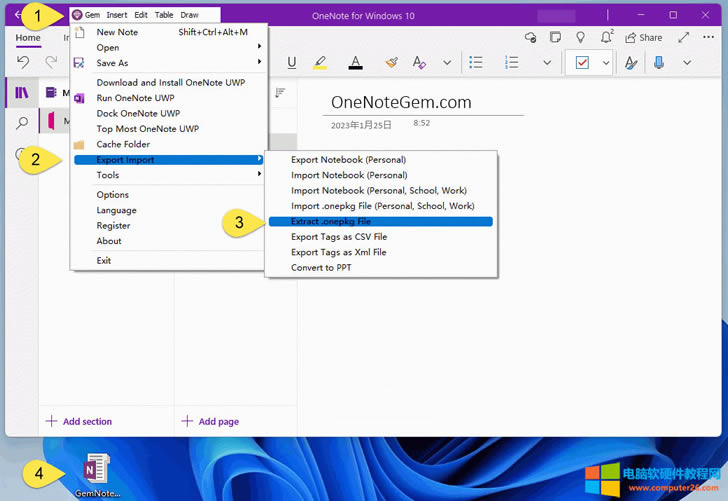Expand the dictate options chevron
Screen dimensions: 728x501
(x=686, y=62)
